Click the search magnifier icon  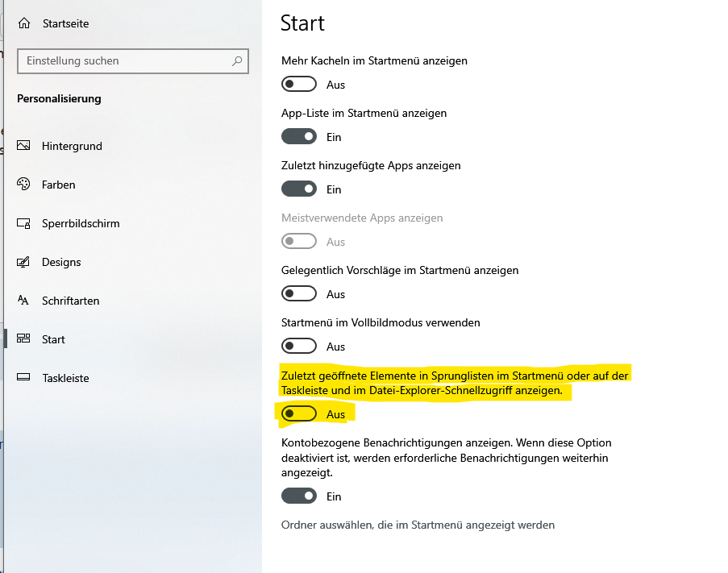(237, 60)
